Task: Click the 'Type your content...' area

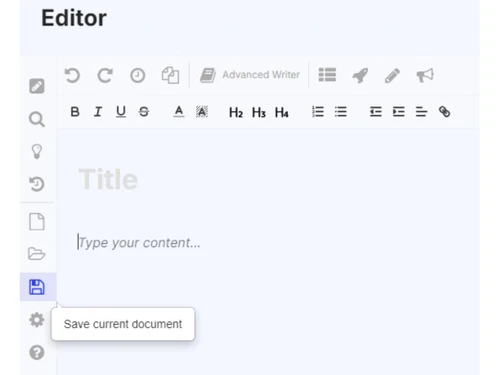Action: [x=139, y=243]
